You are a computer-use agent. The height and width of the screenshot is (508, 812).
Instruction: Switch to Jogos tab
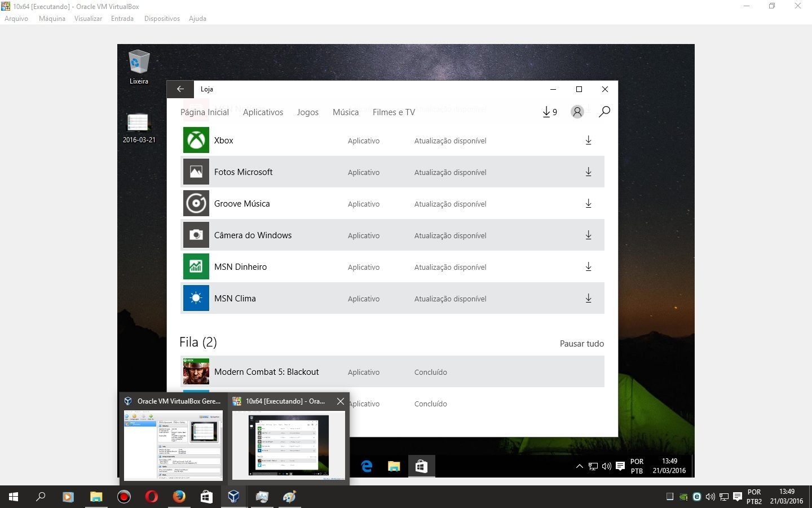307,112
